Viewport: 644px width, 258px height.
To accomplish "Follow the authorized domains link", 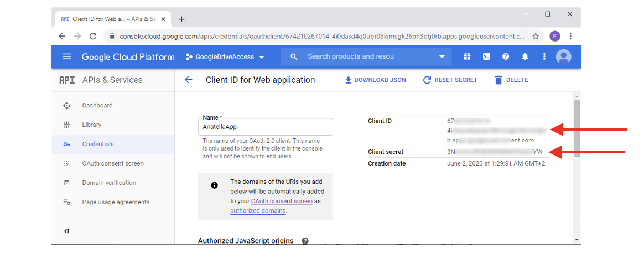I will coord(258,211).
